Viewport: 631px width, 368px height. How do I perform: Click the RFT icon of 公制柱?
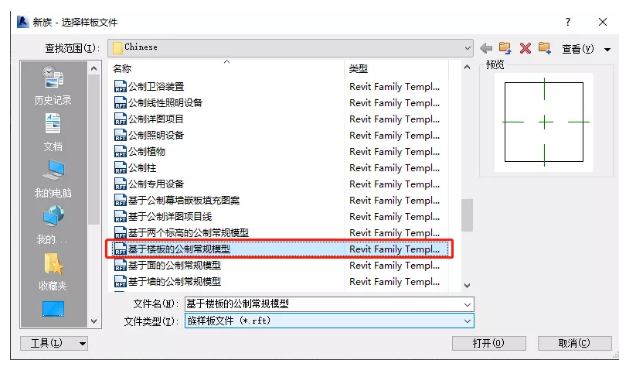120,167
